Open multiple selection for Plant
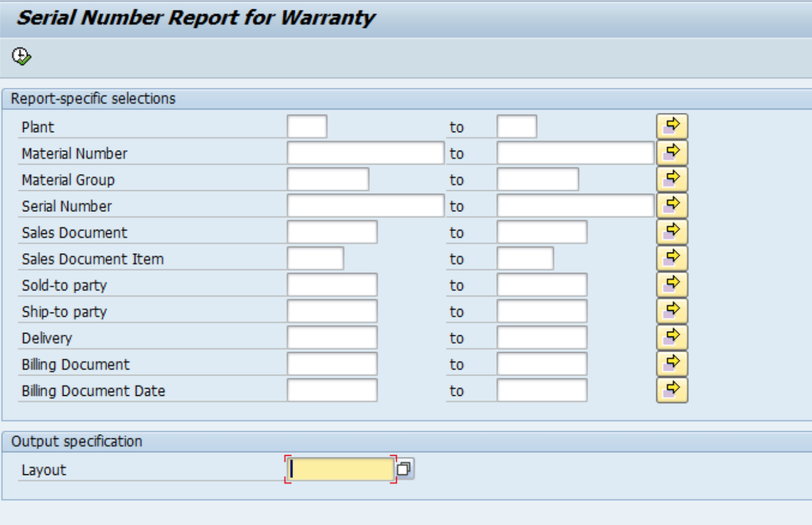This screenshot has height=525, width=812. pyautogui.click(x=672, y=123)
